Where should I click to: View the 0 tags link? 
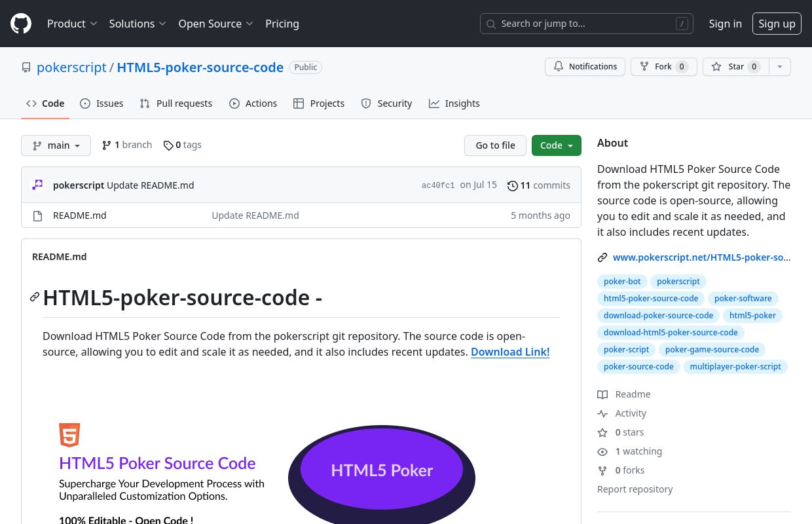pos(183,145)
